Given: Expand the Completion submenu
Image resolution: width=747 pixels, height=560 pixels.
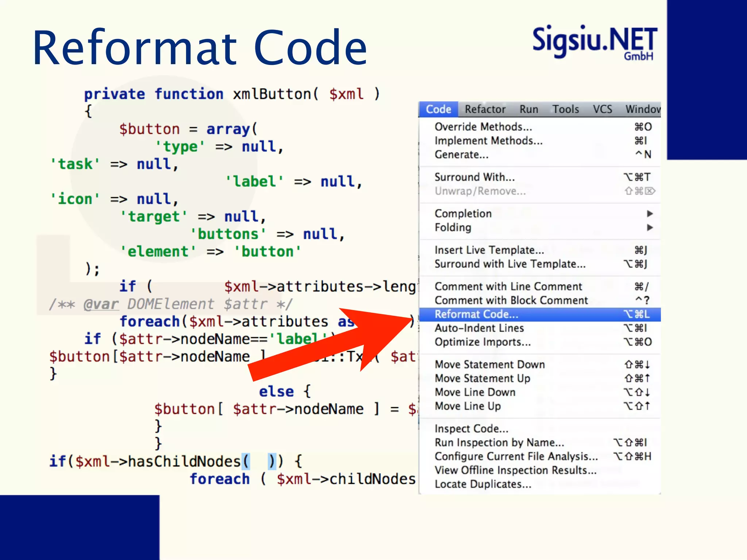Looking at the screenshot, I should pos(540,214).
